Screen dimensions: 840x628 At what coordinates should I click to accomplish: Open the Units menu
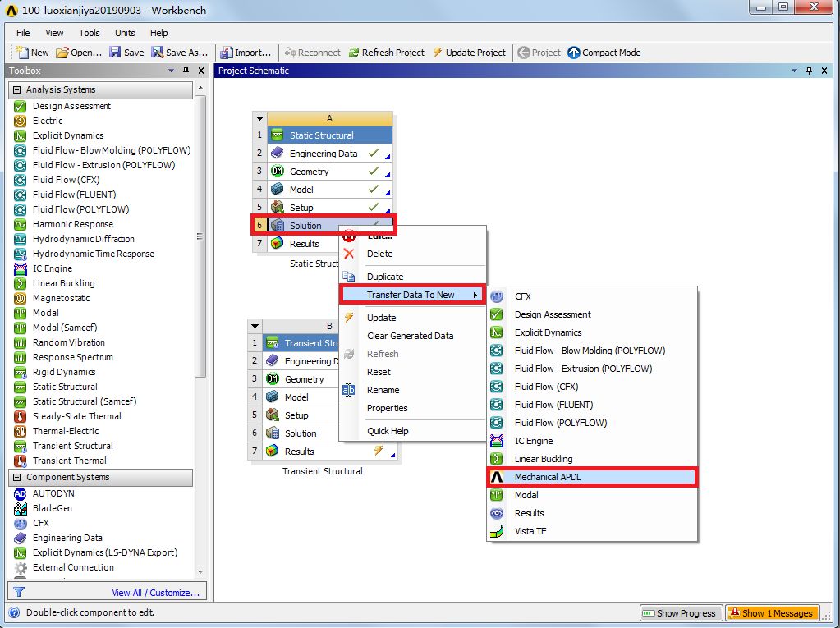coord(125,33)
